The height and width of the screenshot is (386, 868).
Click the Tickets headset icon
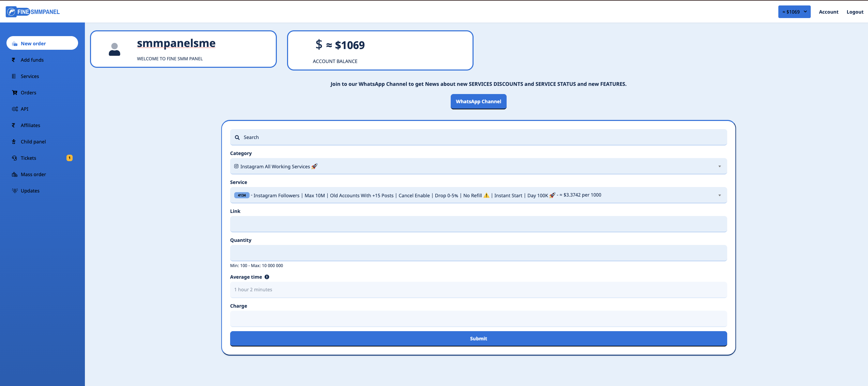pyautogui.click(x=14, y=158)
